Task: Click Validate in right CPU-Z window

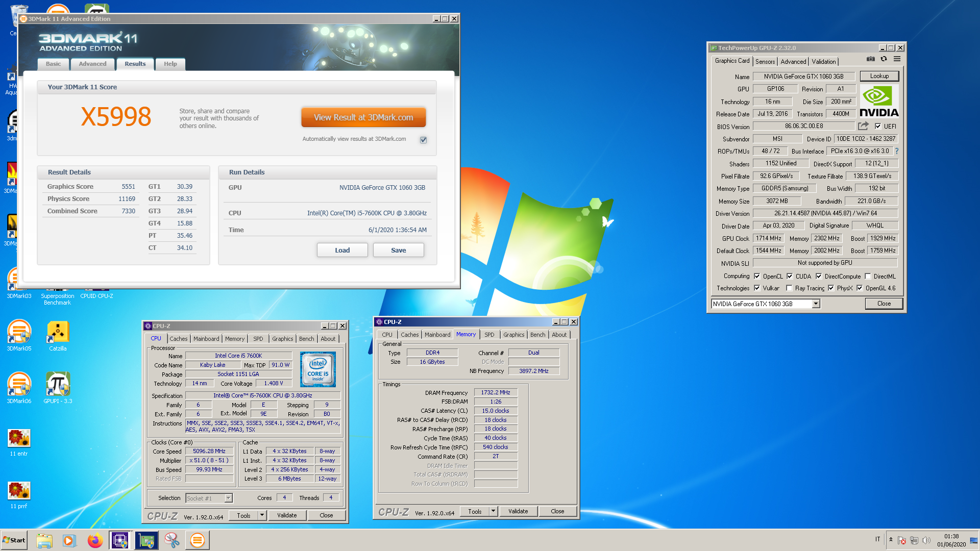Action: coord(518,511)
